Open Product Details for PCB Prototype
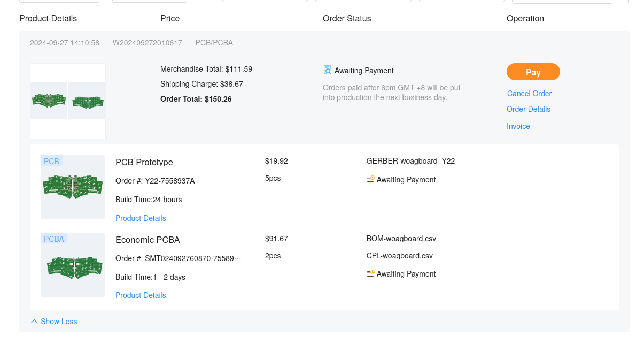The image size is (644, 344). click(141, 218)
